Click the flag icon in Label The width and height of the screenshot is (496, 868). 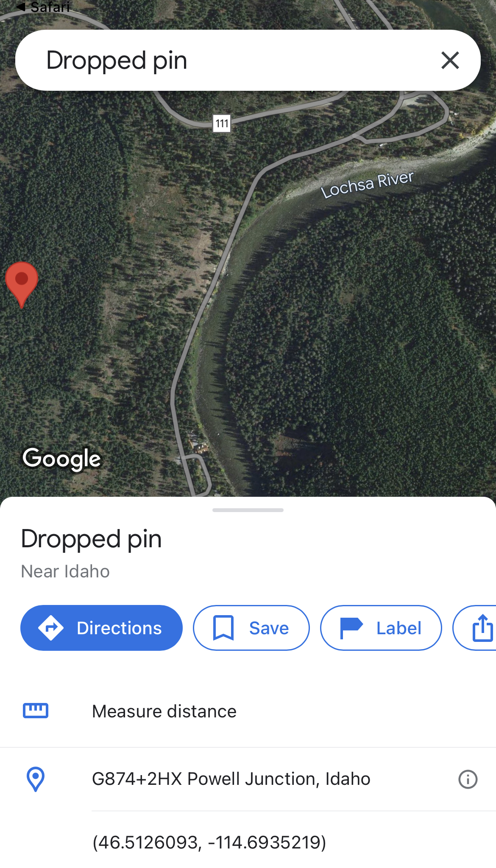pyautogui.click(x=351, y=628)
